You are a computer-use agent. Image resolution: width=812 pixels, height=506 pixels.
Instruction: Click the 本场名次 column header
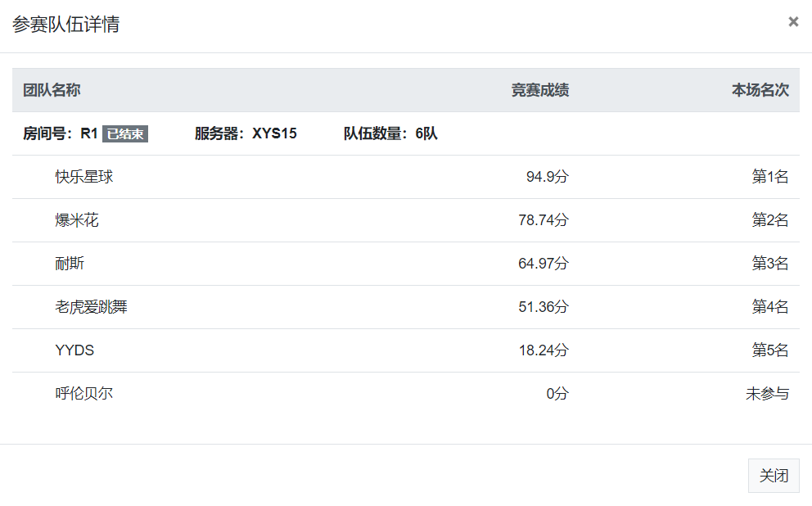tap(760, 90)
